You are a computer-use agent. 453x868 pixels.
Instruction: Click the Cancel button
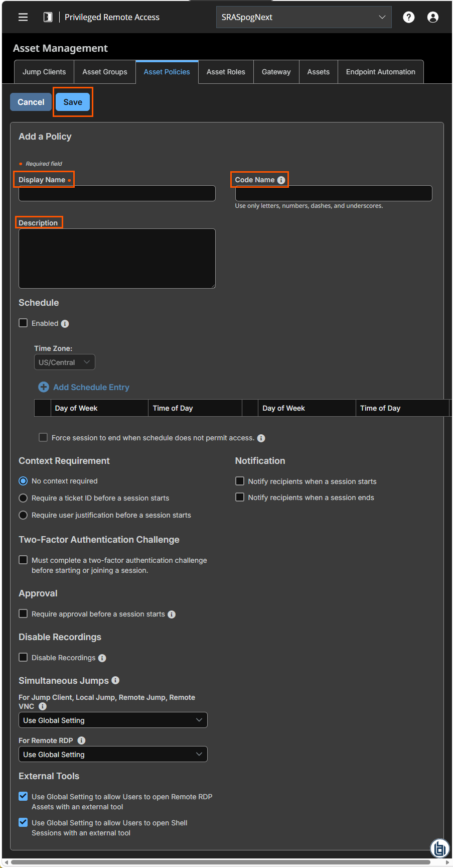click(x=31, y=102)
